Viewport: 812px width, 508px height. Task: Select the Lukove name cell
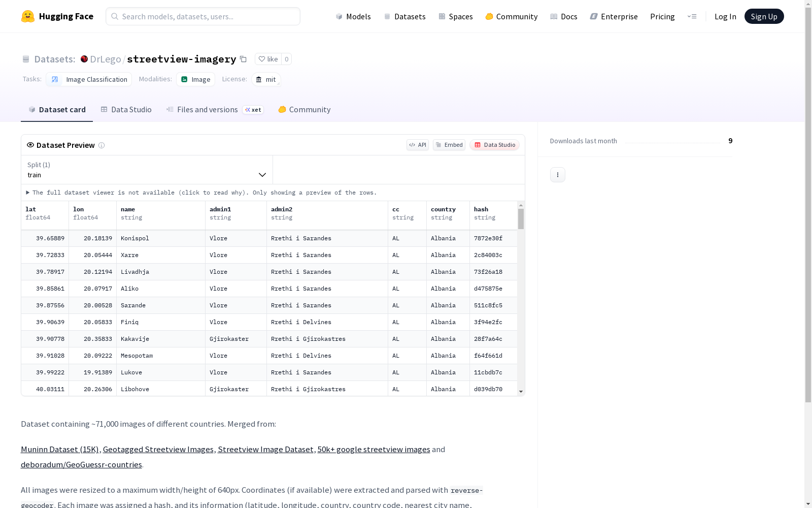pyautogui.click(x=161, y=372)
